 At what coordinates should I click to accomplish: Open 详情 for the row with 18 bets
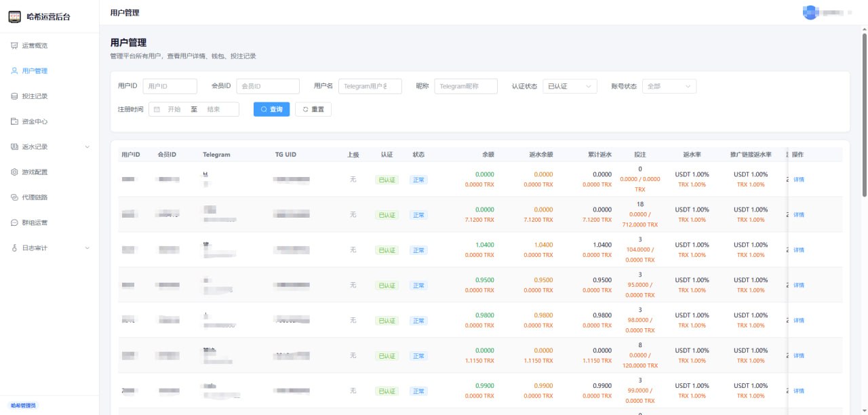pos(799,215)
